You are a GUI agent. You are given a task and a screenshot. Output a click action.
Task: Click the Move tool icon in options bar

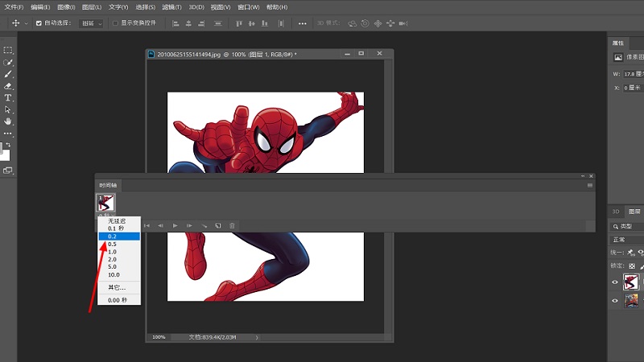(15, 23)
